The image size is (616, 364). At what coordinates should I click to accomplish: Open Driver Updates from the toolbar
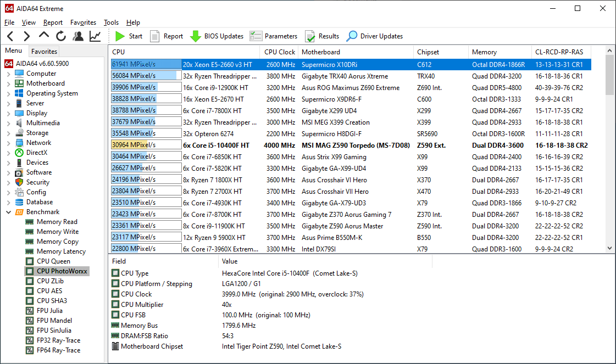click(375, 36)
